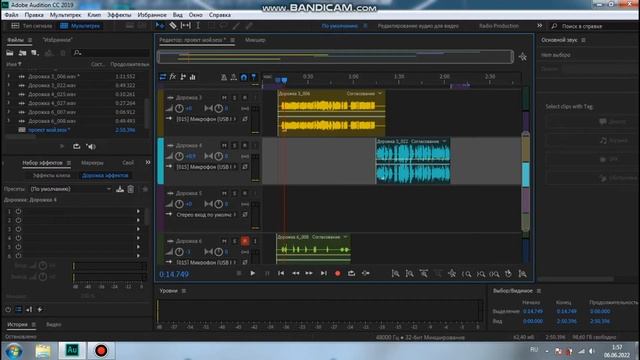Open Дорожка 3 input Микрофон dropdown
This screenshot has height=360, width=640.
(207, 119)
